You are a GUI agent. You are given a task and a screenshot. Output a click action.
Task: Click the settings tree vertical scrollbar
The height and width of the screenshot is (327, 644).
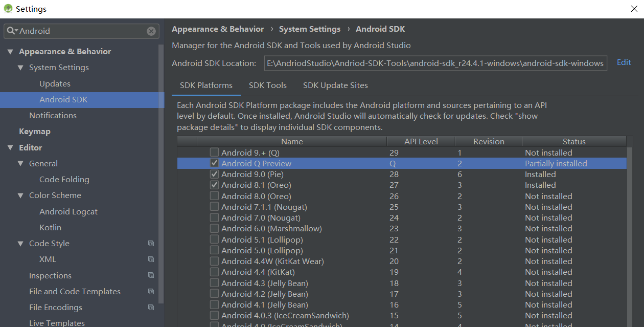(x=162, y=174)
